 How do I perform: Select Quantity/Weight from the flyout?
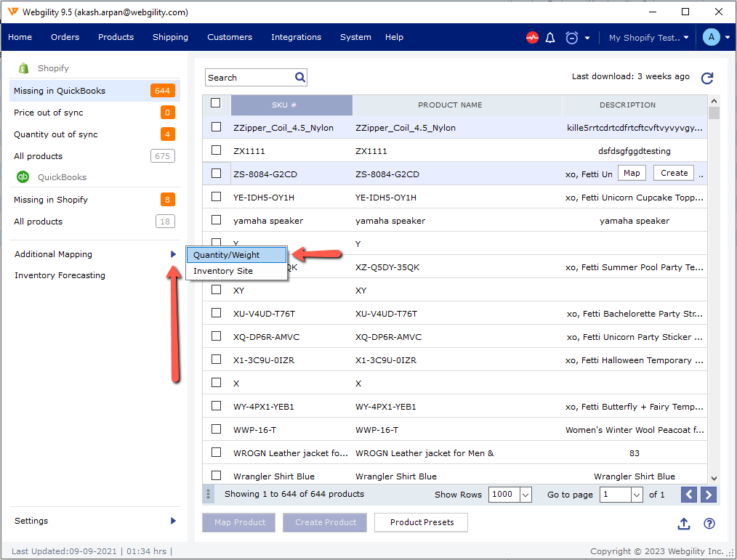click(236, 255)
